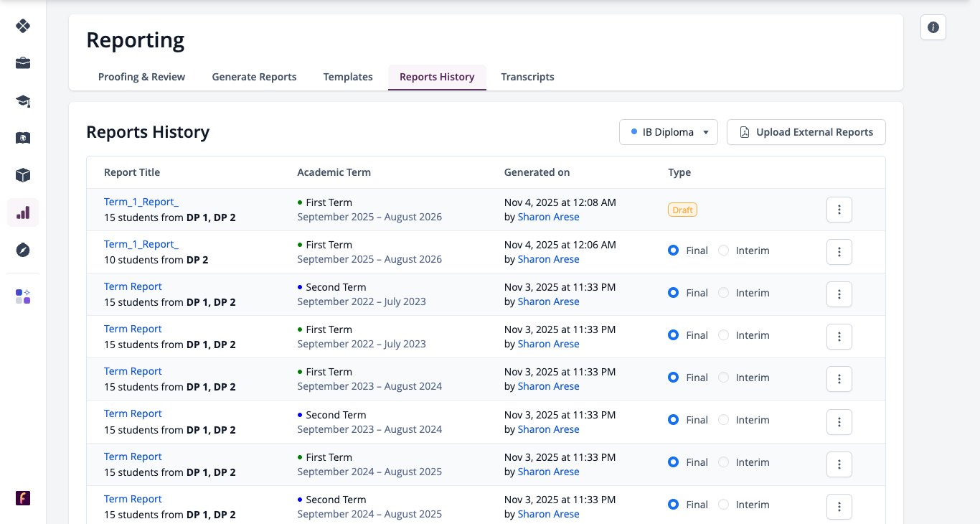Click 10 students from DP 2 text
Image resolution: width=980 pixels, height=524 pixels.
[156, 260]
